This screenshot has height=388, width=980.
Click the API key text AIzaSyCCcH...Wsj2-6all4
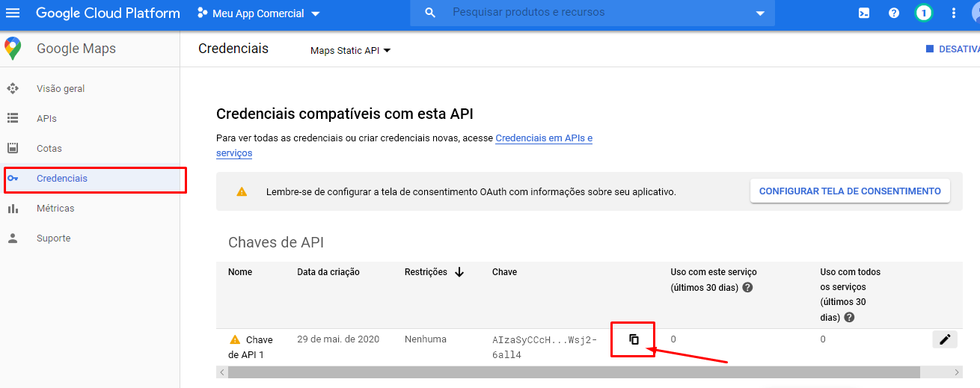(545, 347)
